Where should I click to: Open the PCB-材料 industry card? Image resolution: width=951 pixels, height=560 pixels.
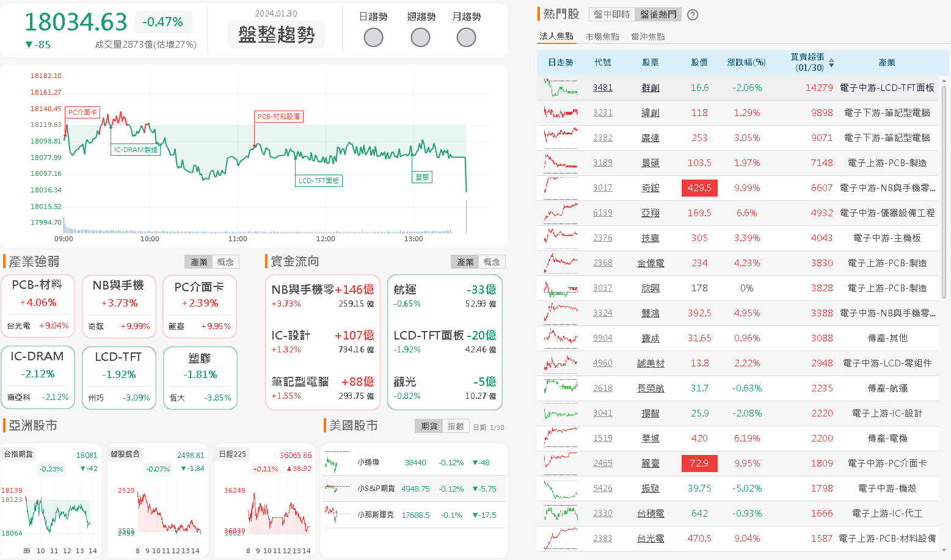tap(38, 306)
